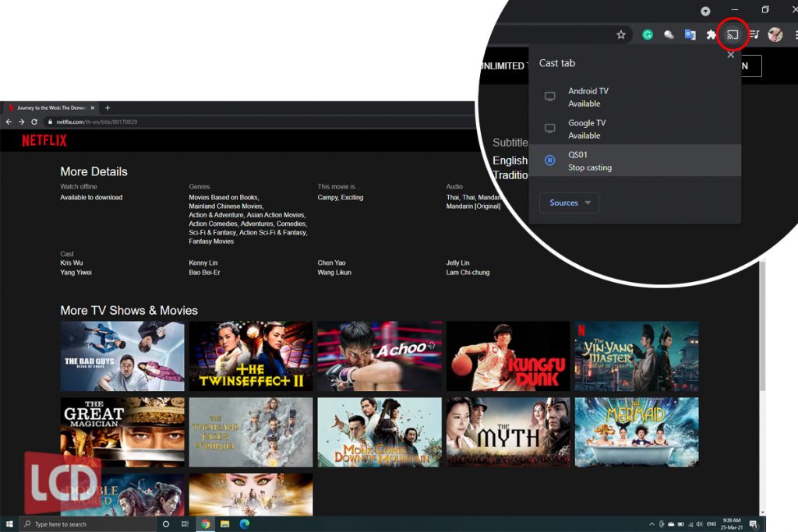Screen dimensions: 798x532
Task: Click the Netflix logo
Action: click(44, 141)
